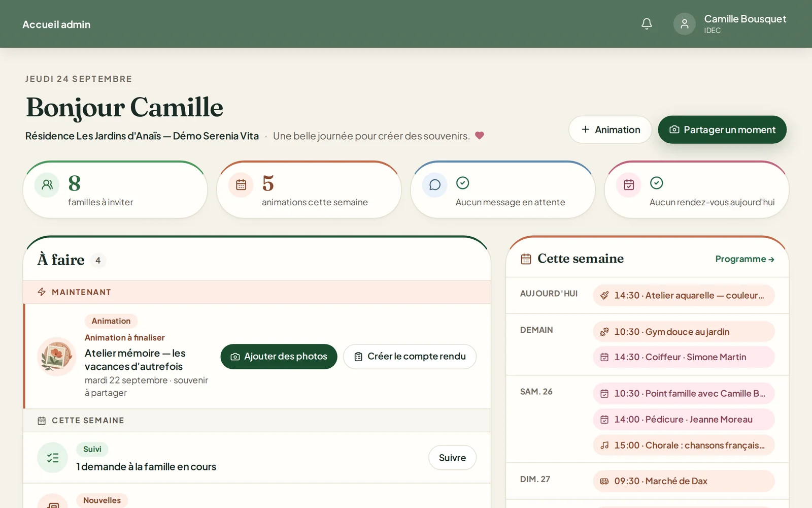Click the 'Nouvelles' tag label

click(x=102, y=500)
